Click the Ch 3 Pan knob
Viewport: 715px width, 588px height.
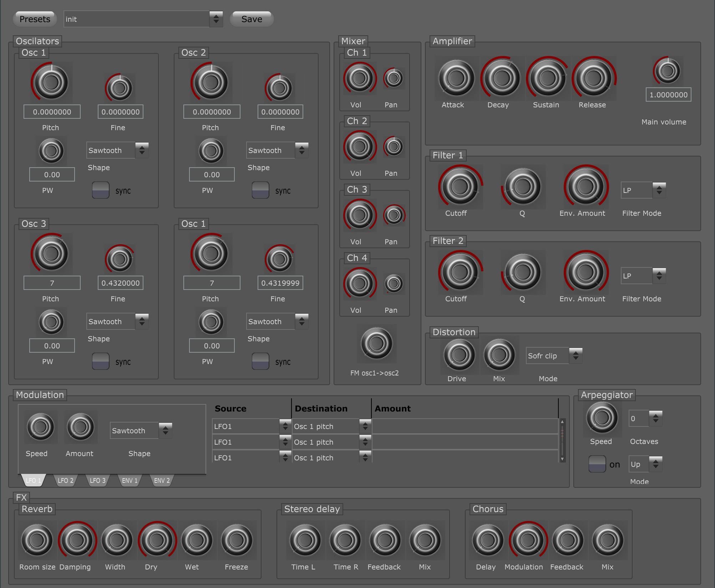click(x=394, y=215)
